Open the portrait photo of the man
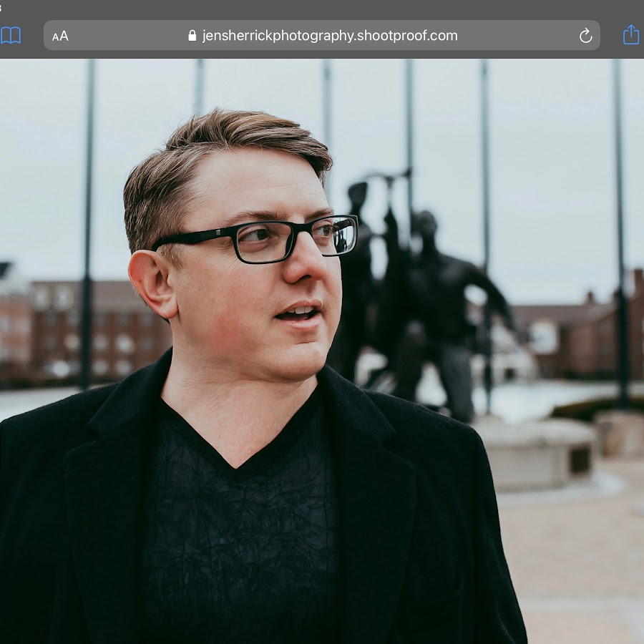The width and height of the screenshot is (644, 644). pyautogui.click(x=322, y=351)
